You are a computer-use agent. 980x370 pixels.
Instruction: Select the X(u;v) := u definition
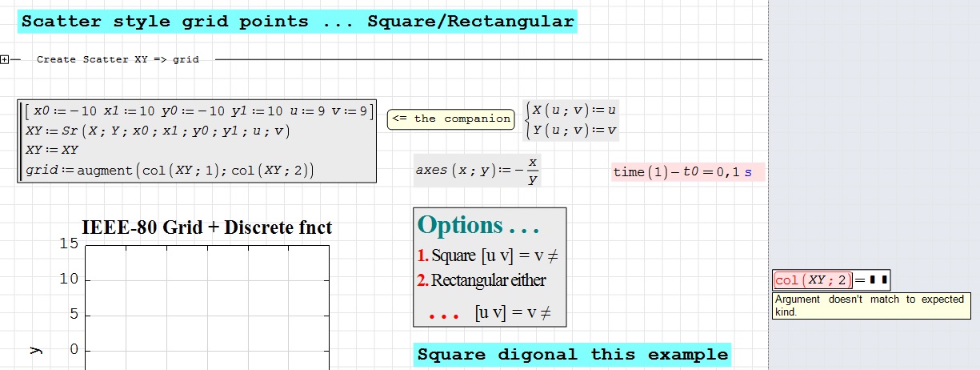tap(574, 111)
